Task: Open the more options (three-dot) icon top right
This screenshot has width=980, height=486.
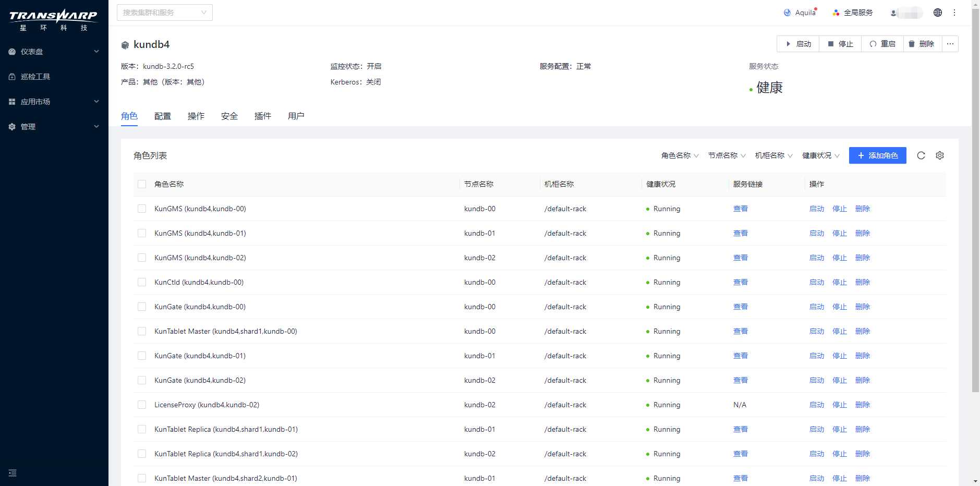Action: pos(954,12)
